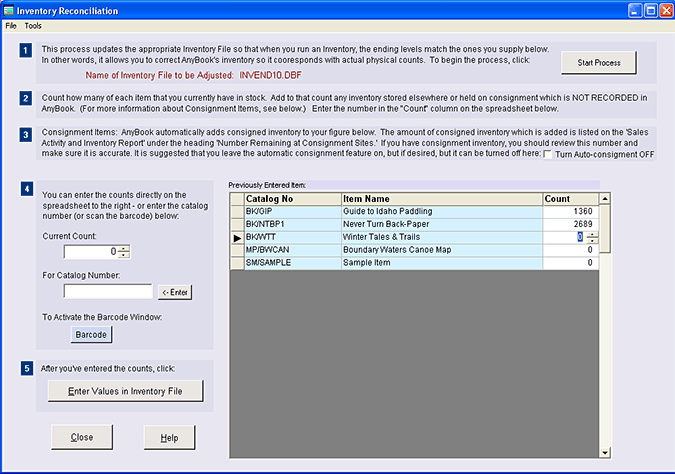Click the step 1 number badge
Image resolution: width=675 pixels, height=474 pixels.
click(x=25, y=50)
